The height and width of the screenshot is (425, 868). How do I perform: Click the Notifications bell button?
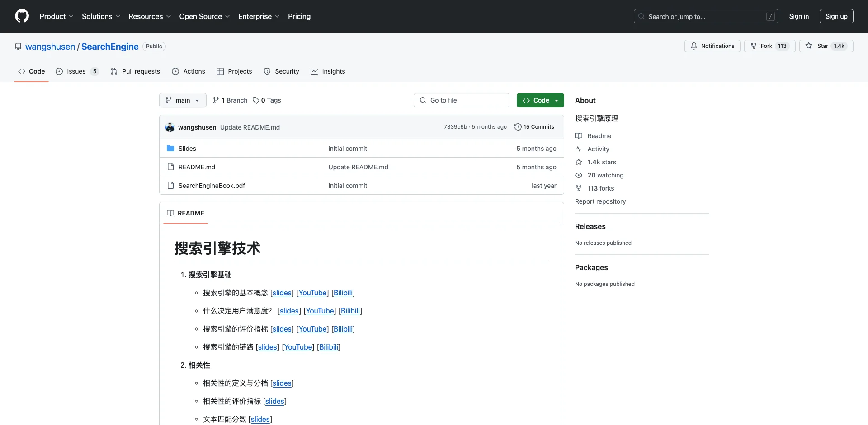click(712, 46)
